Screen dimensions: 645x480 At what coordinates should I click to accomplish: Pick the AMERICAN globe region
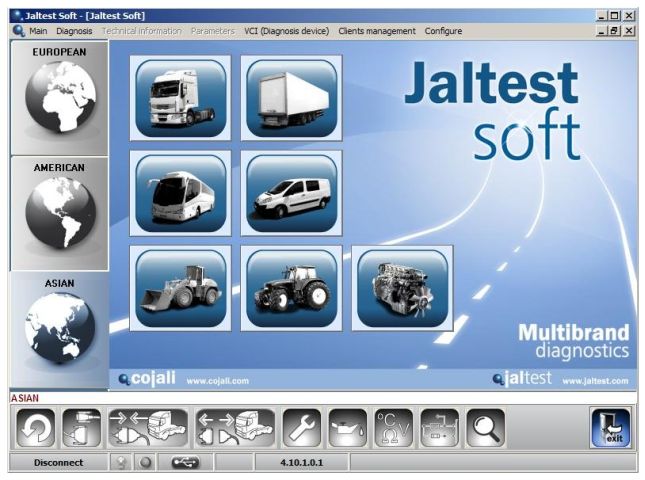(60, 213)
